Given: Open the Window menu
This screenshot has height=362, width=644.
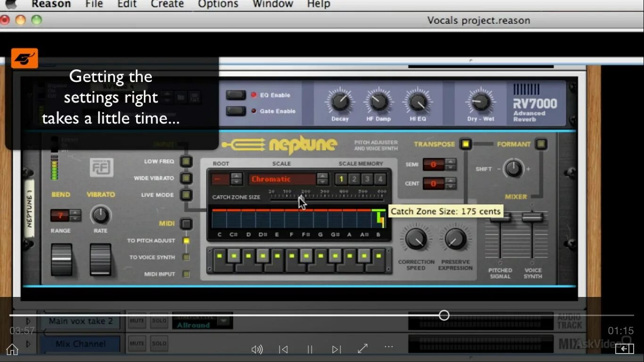Looking at the screenshot, I should 272,4.
